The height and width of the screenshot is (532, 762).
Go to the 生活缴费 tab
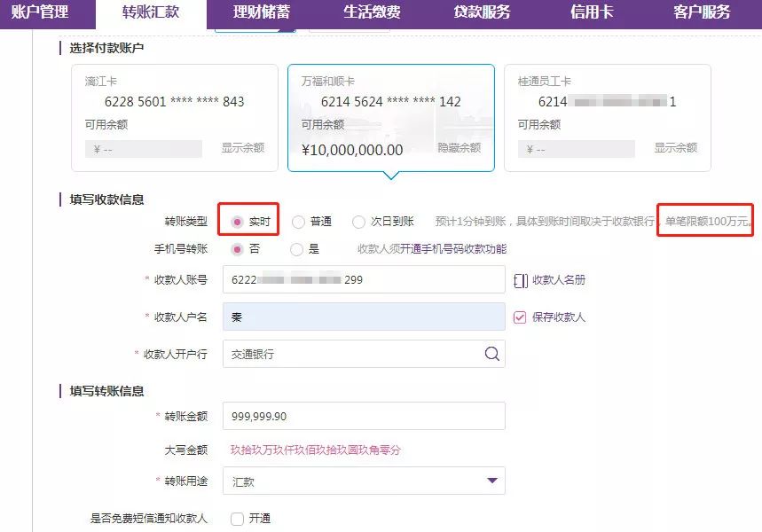tap(372, 12)
